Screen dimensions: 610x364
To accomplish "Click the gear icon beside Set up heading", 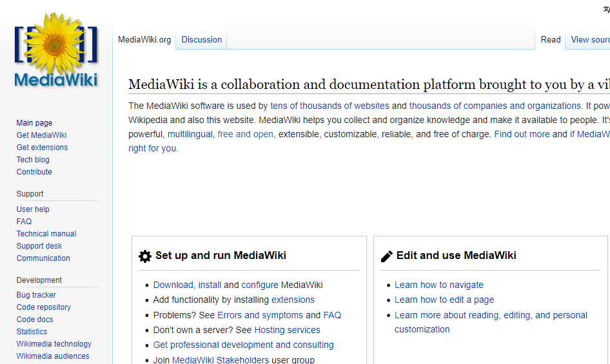I will pos(145,256).
